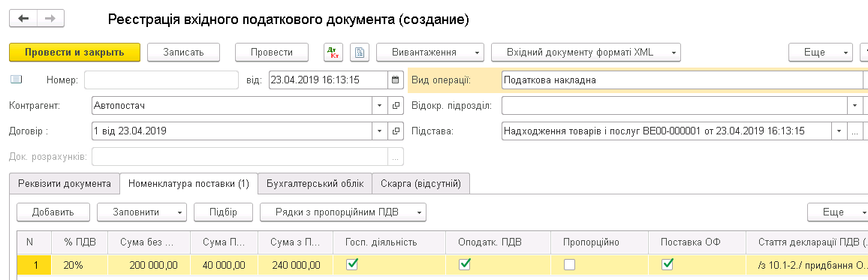Click the Вид операції field Податкова накладна
Image resolution: width=868 pixels, height=280 pixels.
(682, 80)
